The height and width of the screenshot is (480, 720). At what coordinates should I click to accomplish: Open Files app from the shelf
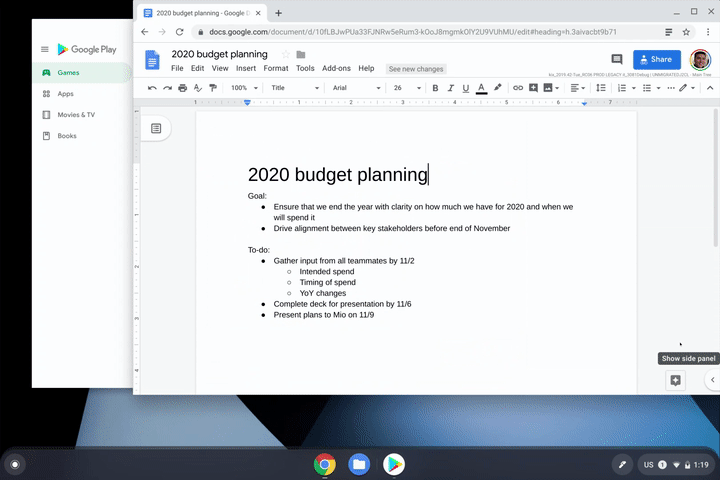click(x=359, y=464)
